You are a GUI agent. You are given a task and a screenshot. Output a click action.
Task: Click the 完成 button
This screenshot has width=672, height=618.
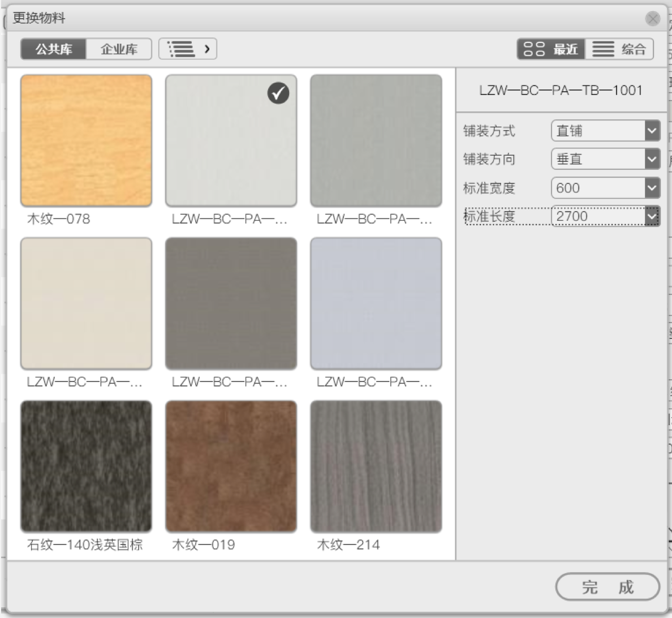point(608,587)
